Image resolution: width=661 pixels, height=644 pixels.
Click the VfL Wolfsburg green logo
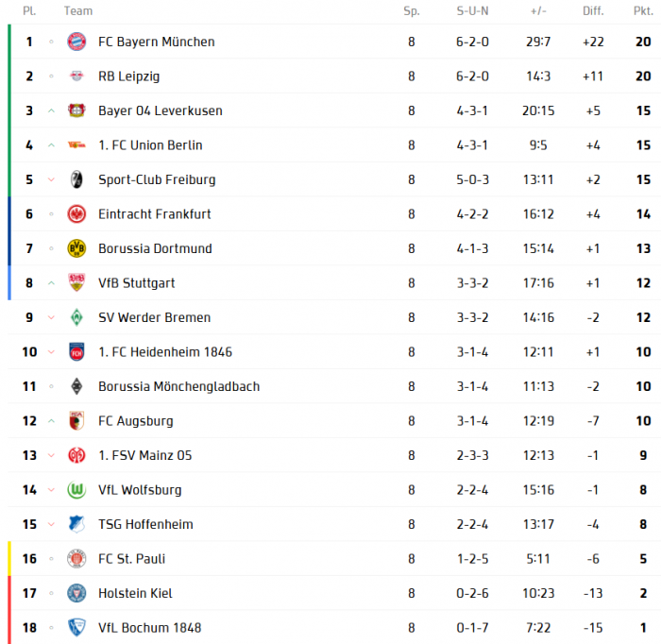pyautogui.click(x=76, y=490)
